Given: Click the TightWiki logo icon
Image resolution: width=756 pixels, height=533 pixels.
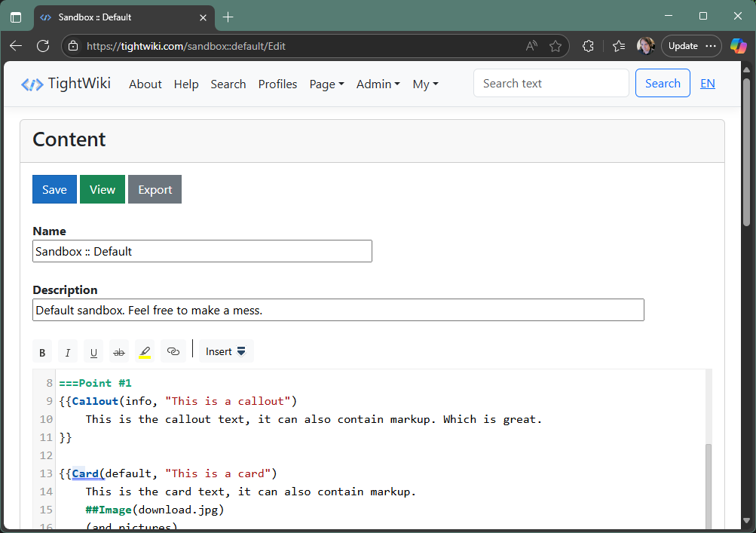Looking at the screenshot, I should [x=32, y=84].
